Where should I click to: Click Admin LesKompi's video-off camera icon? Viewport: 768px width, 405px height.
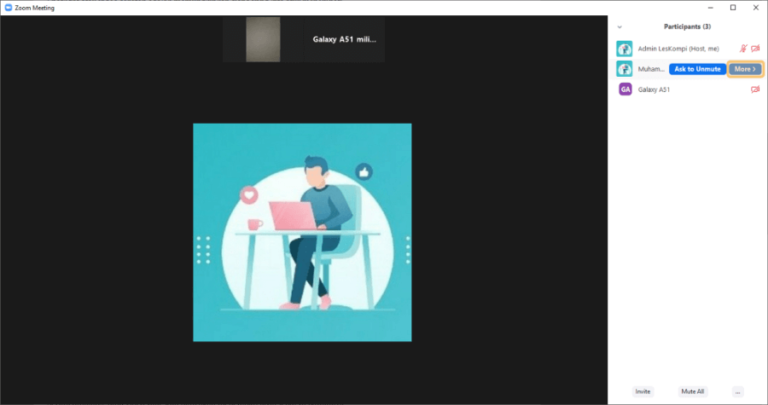[x=755, y=48]
